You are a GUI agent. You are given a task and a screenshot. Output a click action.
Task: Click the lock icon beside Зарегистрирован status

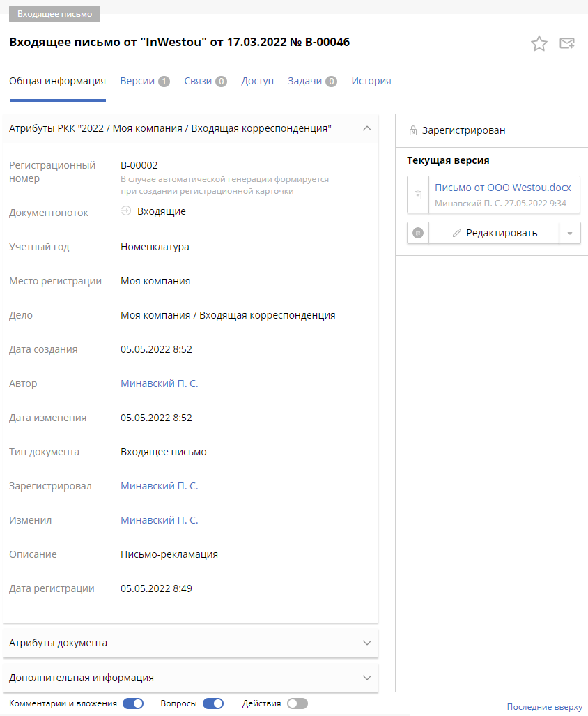[411, 130]
